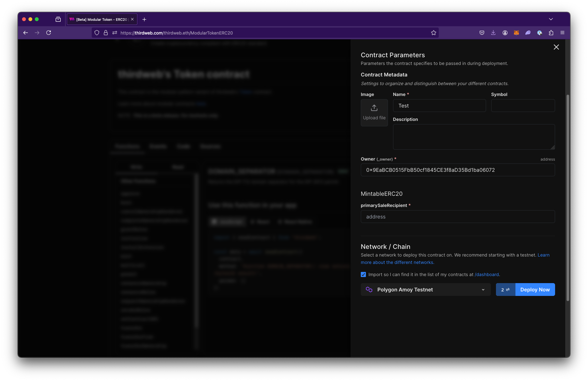588x381 pixels.
Task: Open the purple cloud-shaped extension icon
Action: tap(528, 33)
